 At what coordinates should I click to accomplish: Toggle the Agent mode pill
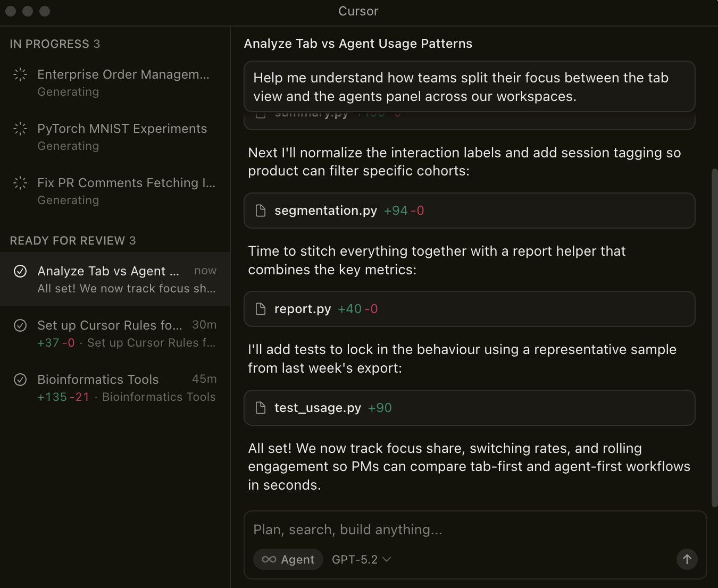click(x=288, y=559)
